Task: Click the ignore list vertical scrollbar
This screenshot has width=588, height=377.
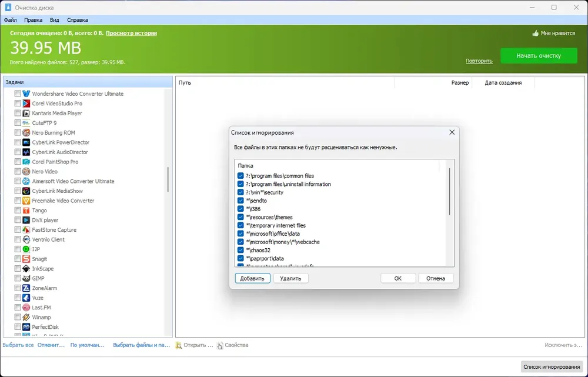Action: coord(449,191)
